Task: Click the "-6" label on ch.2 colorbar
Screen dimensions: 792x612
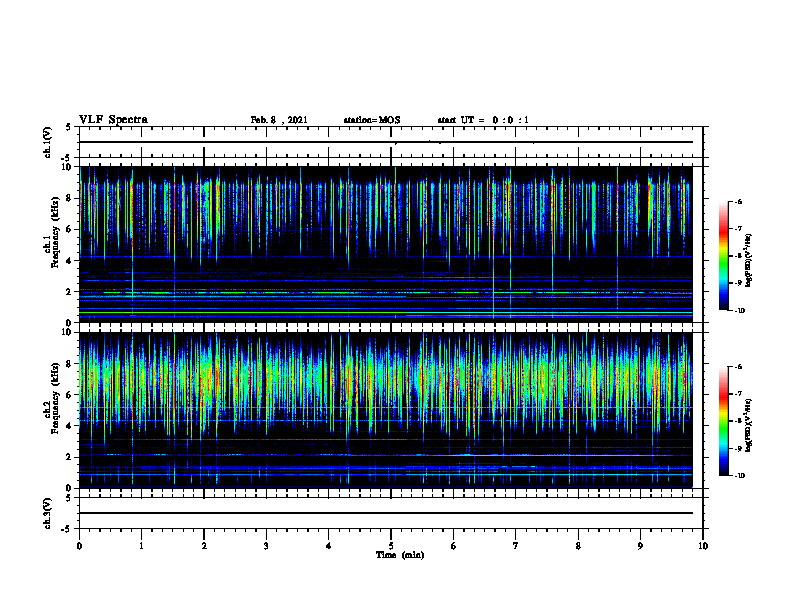Action: [738, 367]
